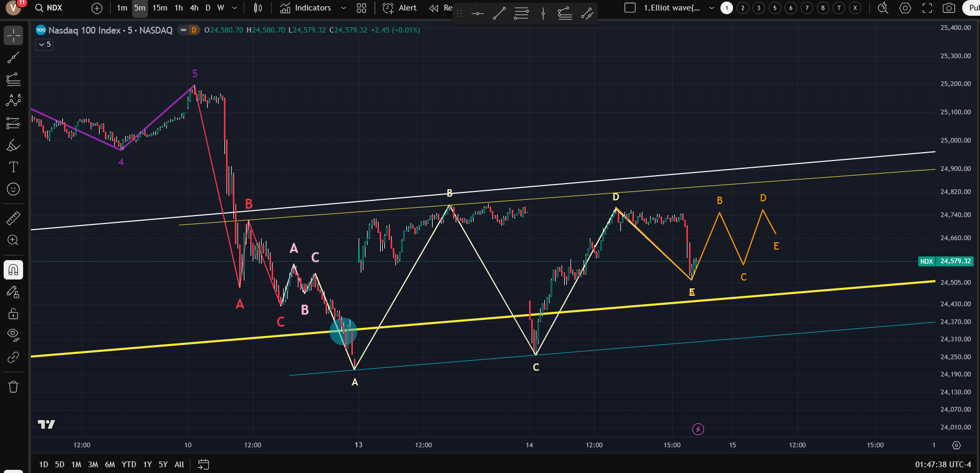Select the trend line tool in left sidebar
The width and height of the screenshot is (980, 473).
[13, 58]
